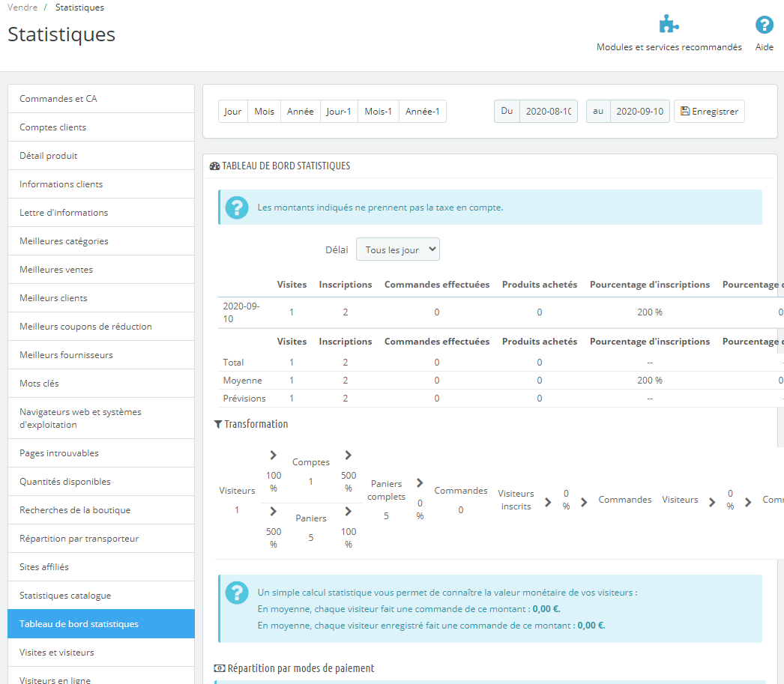Image resolution: width=784 pixels, height=684 pixels.
Task: Open Recherches de la boutique
Action: [x=101, y=510]
